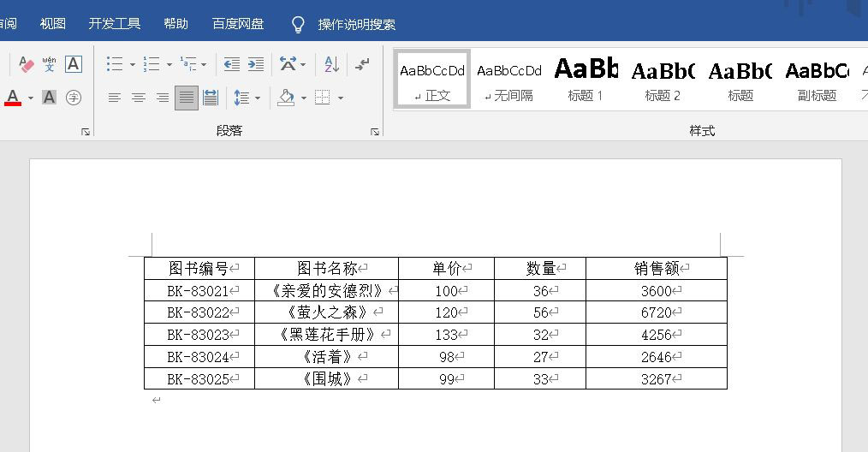Click the Enclose Characters circled icon

[73, 98]
